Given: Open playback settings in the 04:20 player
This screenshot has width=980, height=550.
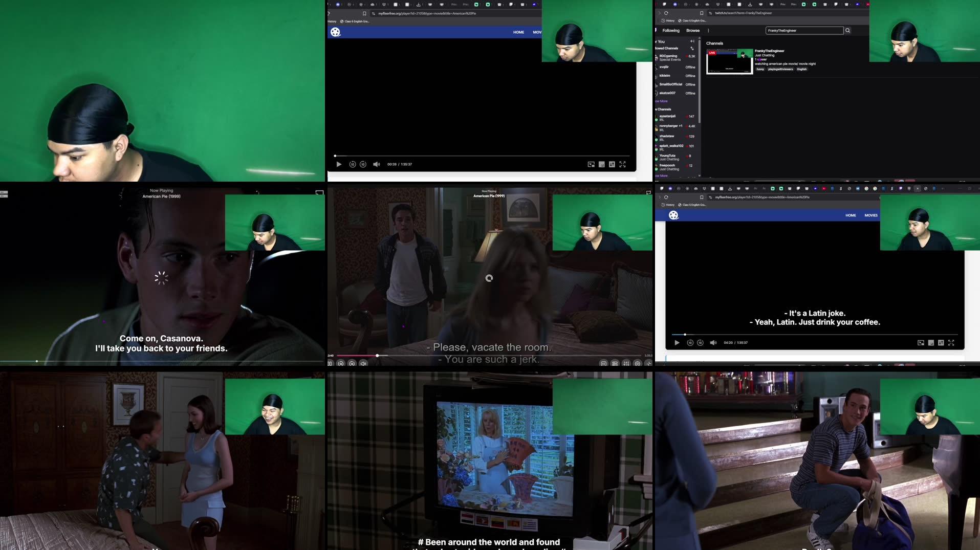Looking at the screenshot, I should (941, 343).
